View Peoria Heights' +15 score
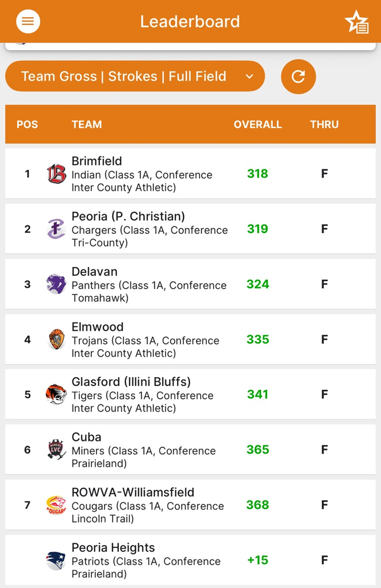The width and height of the screenshot is (381, 588). tap(257, 560)
